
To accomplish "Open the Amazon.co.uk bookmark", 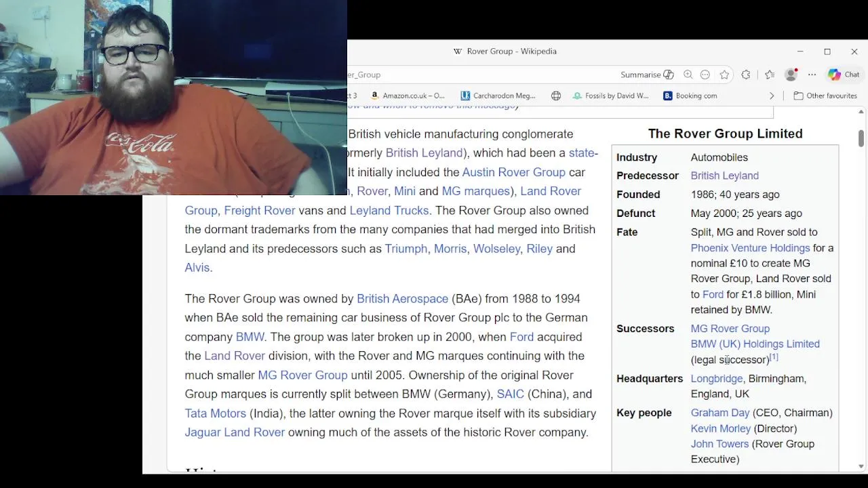I will [x=408, y=96].
